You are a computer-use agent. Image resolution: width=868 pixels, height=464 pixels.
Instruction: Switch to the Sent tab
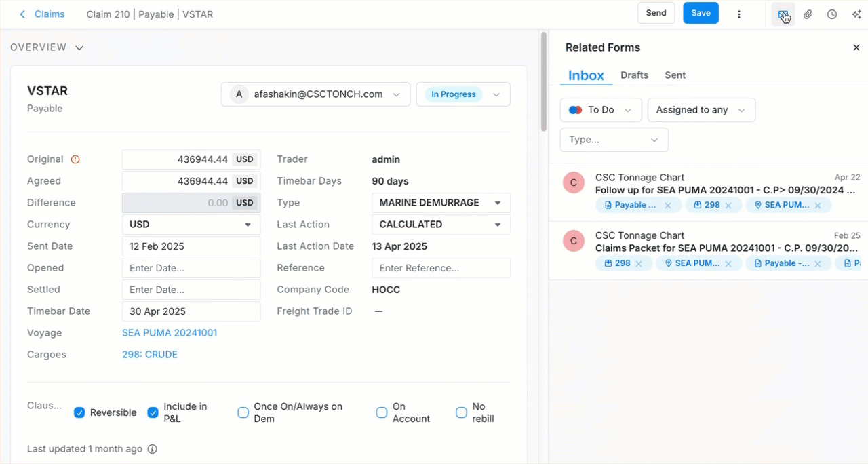pyautogui.click(x=675, y=75)
